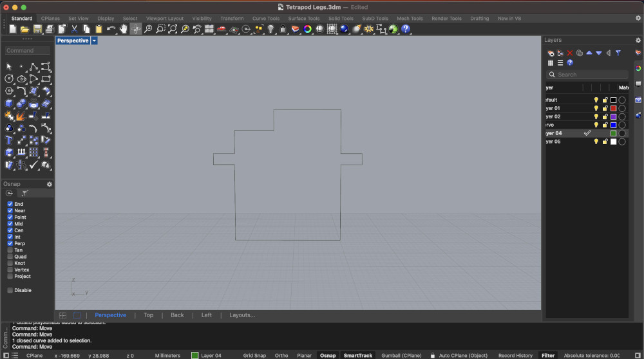Enable the Project osnap checkbox

coord(10,276)
